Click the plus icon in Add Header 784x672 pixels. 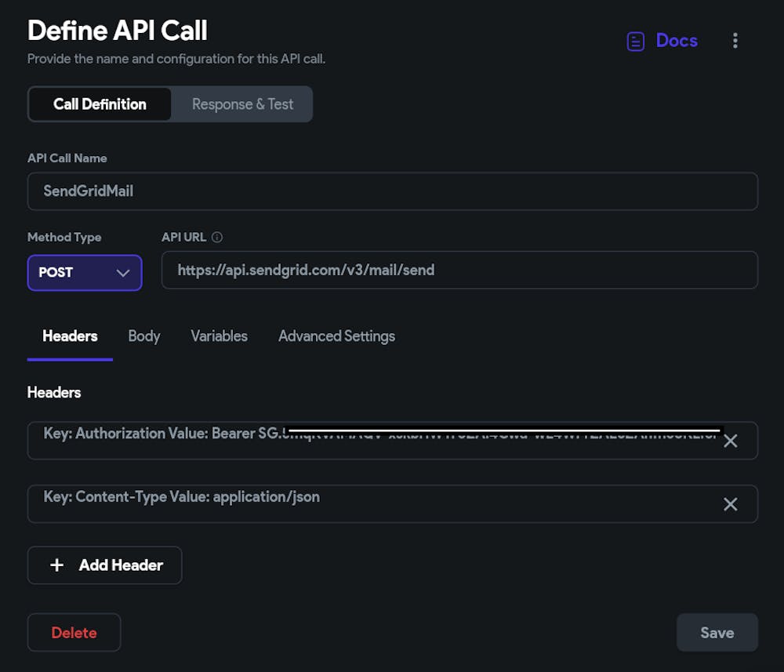(57, 565)
